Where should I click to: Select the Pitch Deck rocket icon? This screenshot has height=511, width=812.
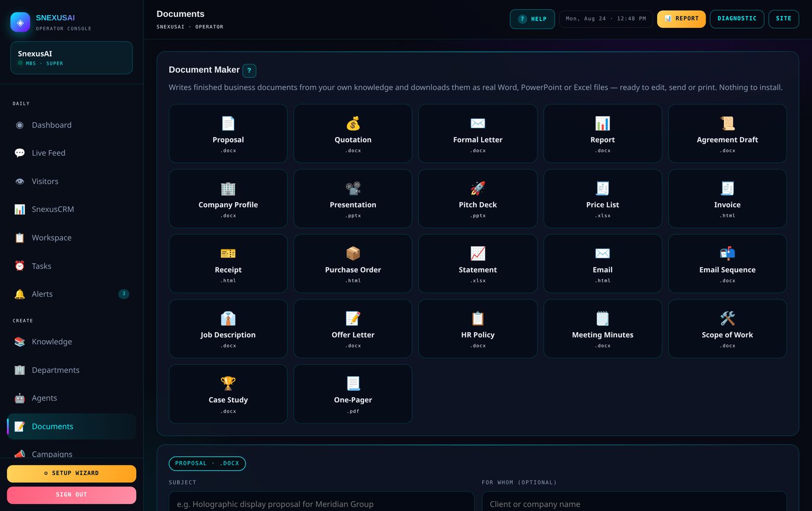(x=478, y=189)
